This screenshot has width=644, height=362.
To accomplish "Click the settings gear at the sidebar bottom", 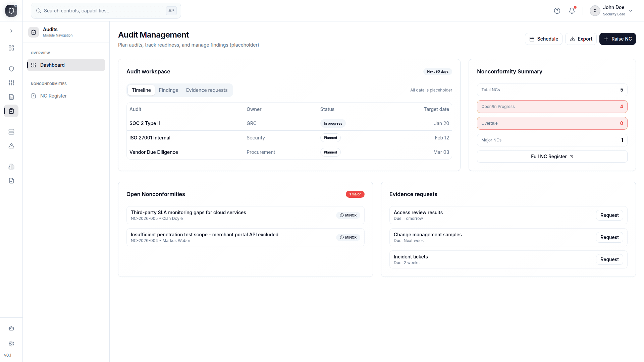I will pos(11,344).
